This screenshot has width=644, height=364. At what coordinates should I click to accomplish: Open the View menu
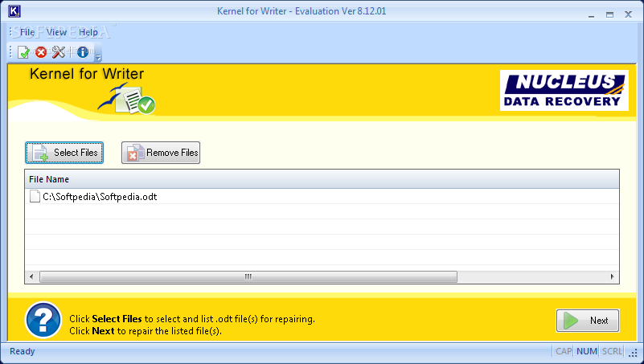[x=56, y=32]
